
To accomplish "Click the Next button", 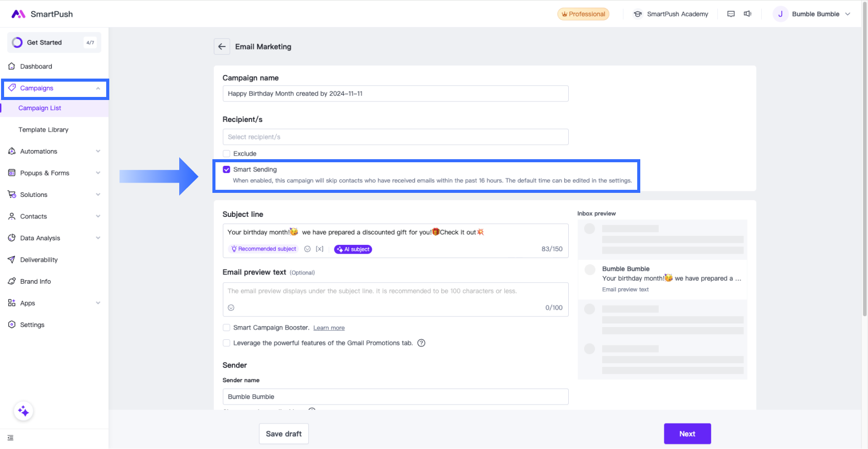I will coord(687,434).
